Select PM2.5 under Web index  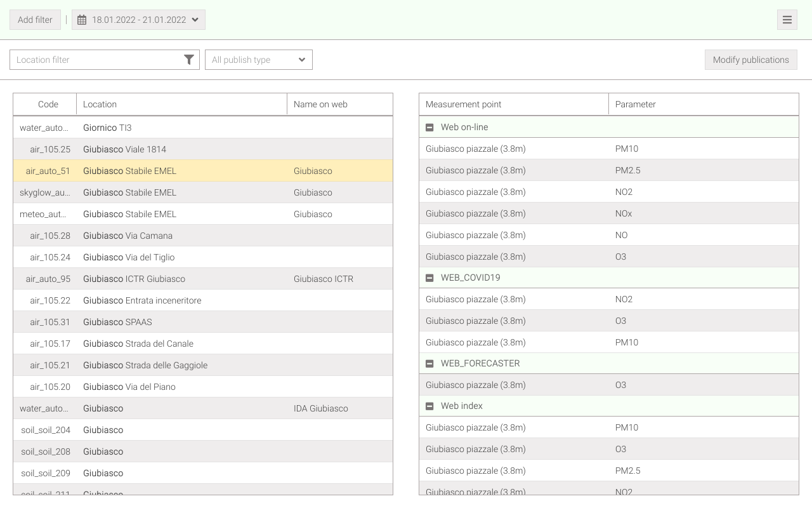(x=609, y=471)
